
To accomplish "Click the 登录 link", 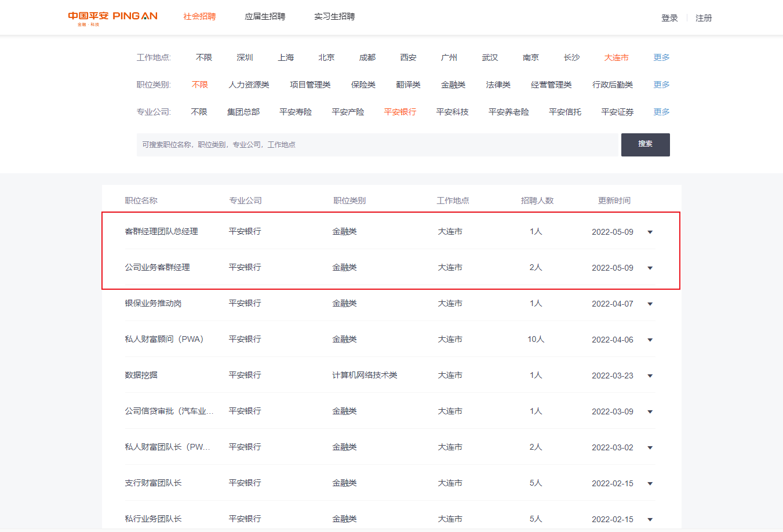I will click(x=669, y=18).
